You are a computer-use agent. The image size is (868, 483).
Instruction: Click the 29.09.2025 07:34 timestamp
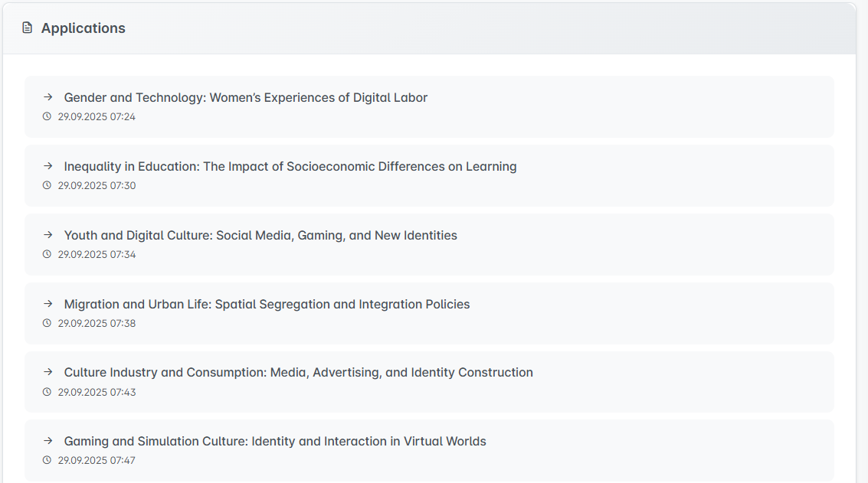point(97,255)
